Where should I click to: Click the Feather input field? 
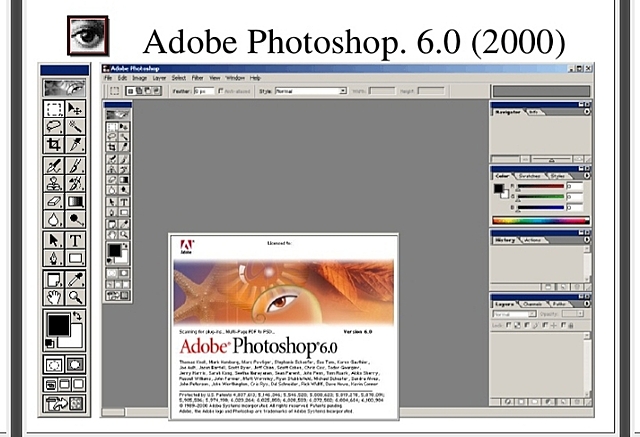(x=204, y=91)
